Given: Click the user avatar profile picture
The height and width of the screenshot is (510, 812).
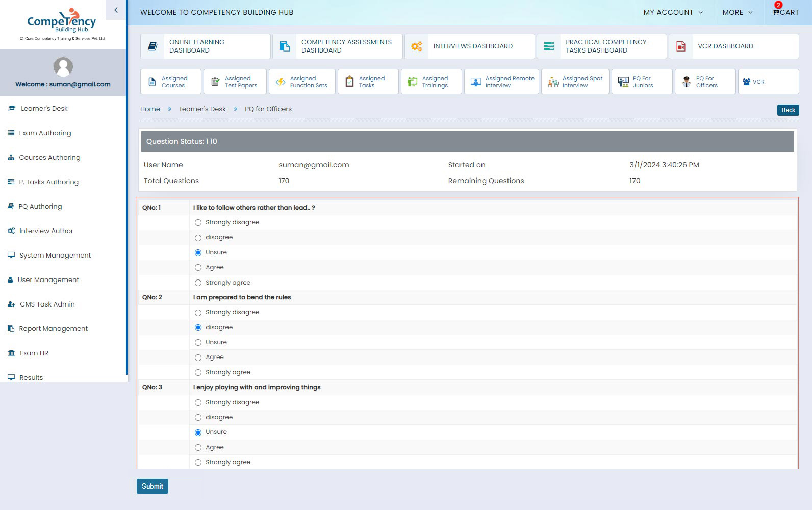Looking at the screenshot, I should coord(63,67).
